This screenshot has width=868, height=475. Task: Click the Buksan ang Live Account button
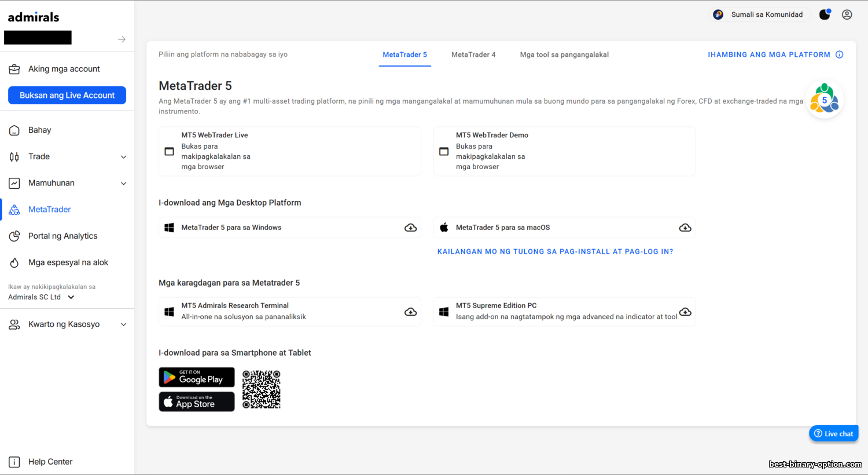(67, 95)
